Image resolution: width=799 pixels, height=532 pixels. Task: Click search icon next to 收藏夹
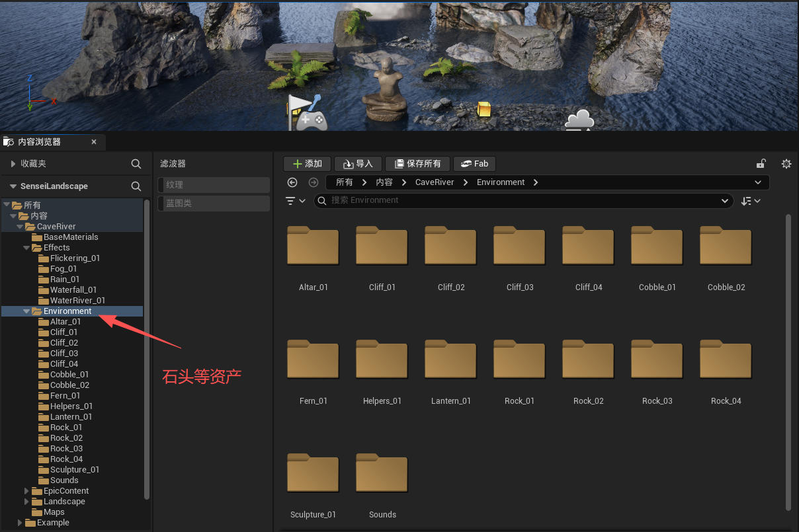click(x=136, y=164)
